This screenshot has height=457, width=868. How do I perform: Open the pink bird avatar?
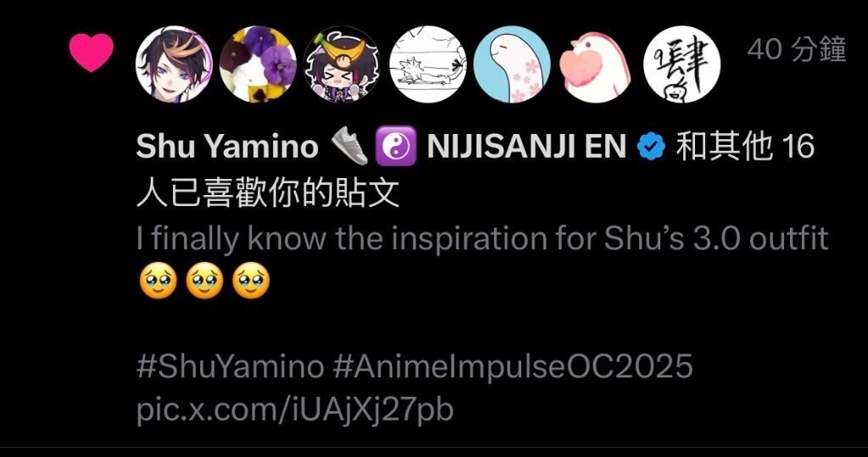pyautogui.click(x=597, y=64)
